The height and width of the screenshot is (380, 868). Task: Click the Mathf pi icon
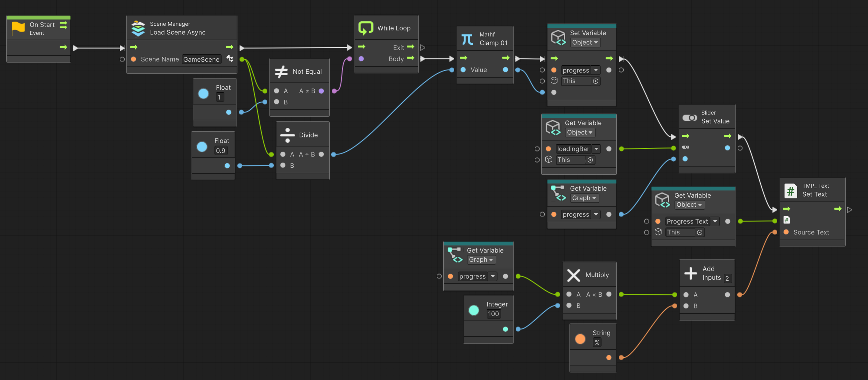point(467,39)
